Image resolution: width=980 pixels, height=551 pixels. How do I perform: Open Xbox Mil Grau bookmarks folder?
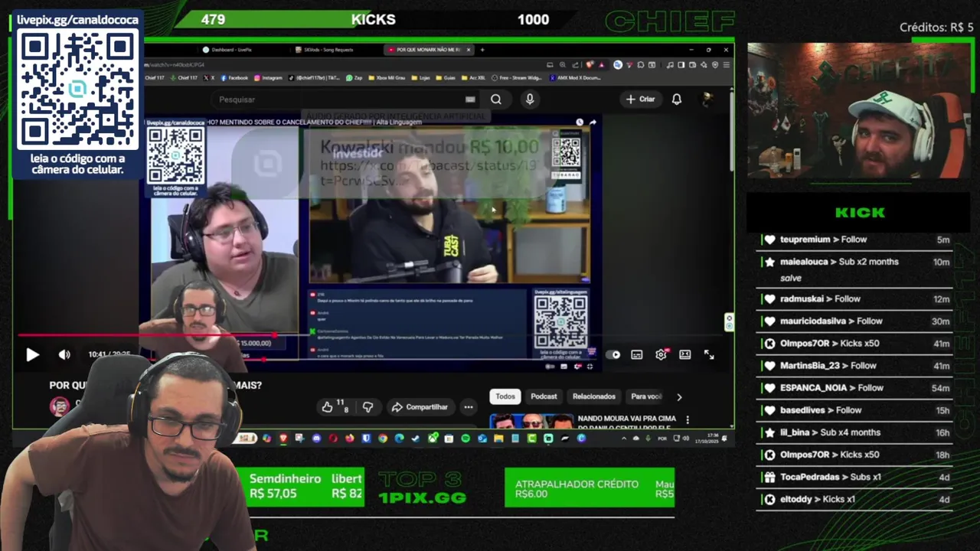coord(387,77)
